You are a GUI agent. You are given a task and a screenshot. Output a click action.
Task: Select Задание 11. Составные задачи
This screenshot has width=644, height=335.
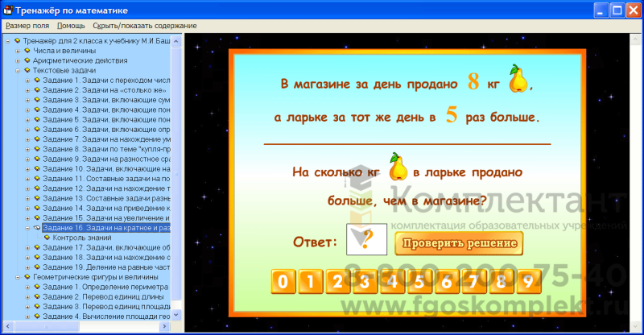106,179
